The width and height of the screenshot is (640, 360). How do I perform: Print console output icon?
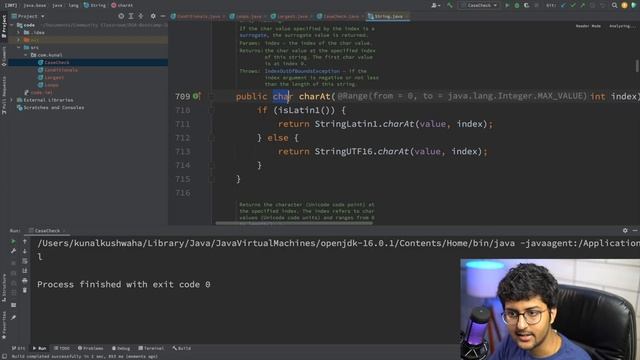click(25, 281)
